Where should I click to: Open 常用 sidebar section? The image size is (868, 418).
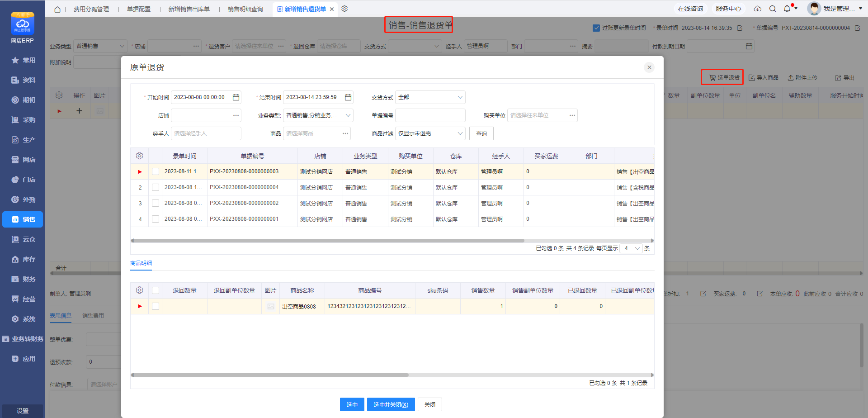(23, 60)
